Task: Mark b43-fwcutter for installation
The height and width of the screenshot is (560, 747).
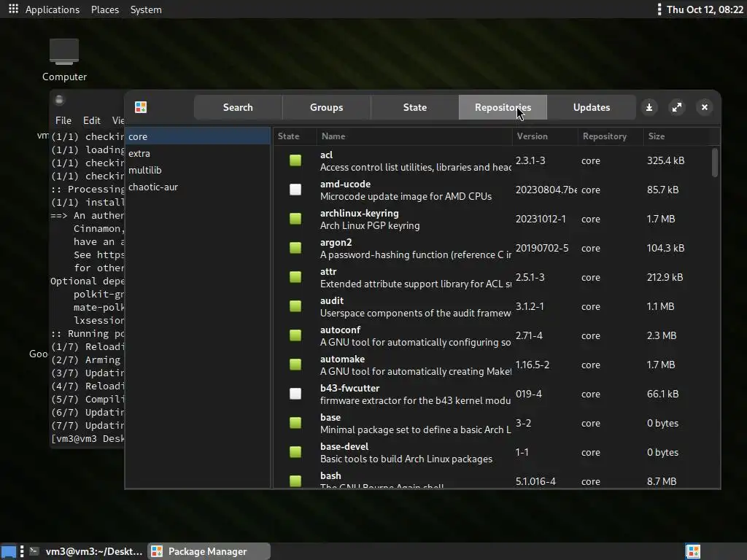Action: point(295,394)
